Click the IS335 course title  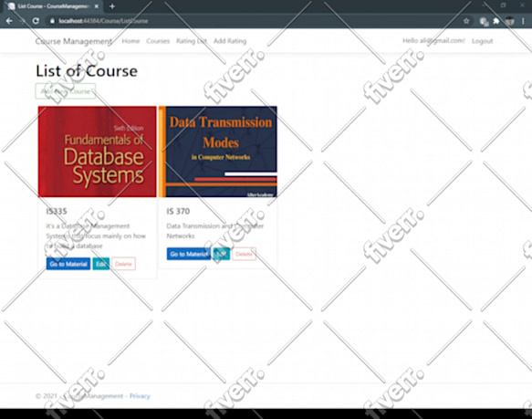click(57, 211)
